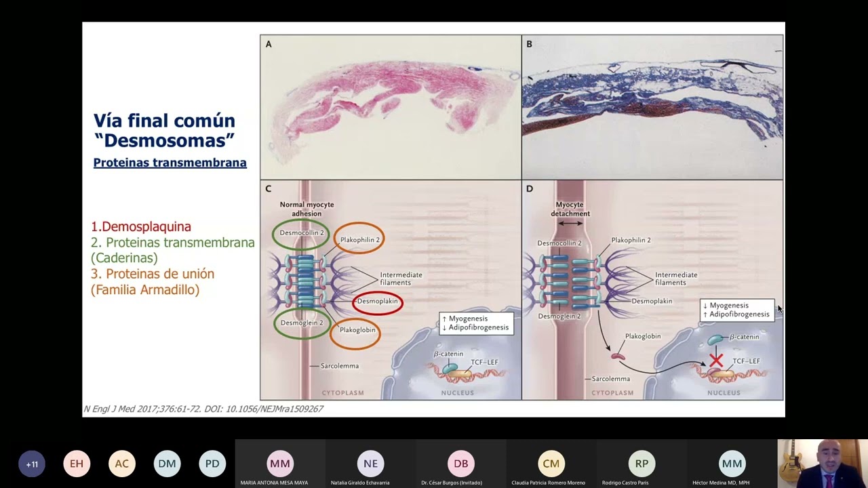Open the +11 additional participants overflow

tap(32, 464)
